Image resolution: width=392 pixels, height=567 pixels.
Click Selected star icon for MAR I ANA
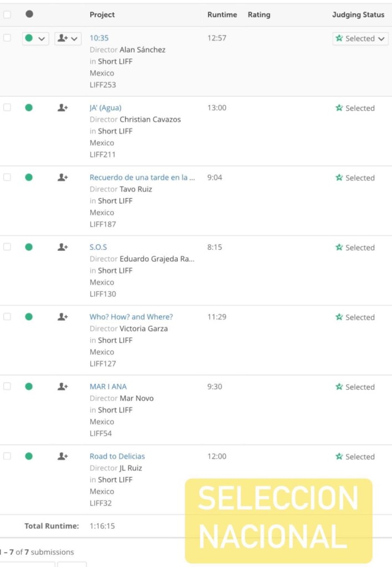tap(339, 386)
